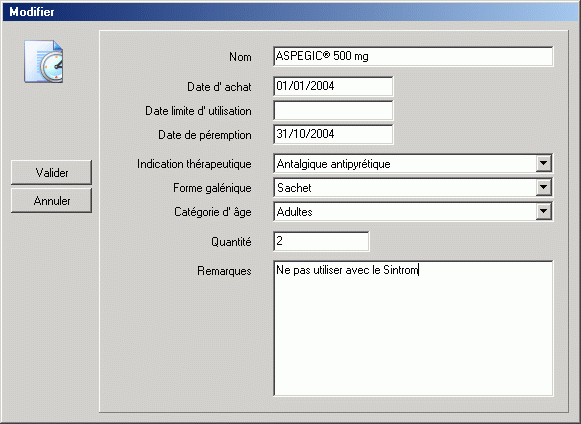The image size is (581, 424).
Task: Click the Annuler button
Action: 52,201
